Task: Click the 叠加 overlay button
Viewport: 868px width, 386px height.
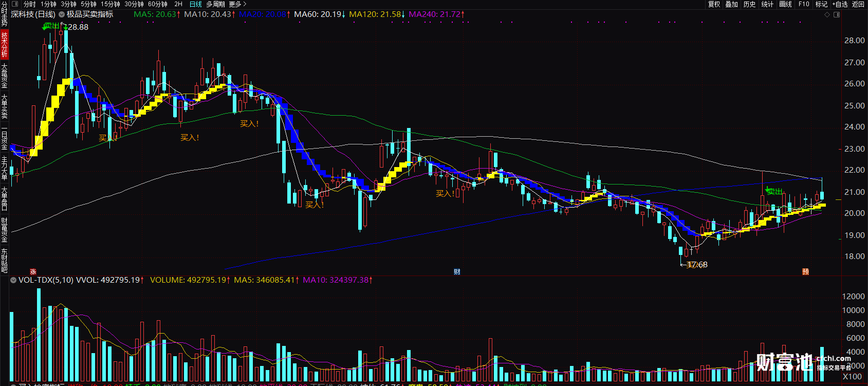Action: pos(731,4)
